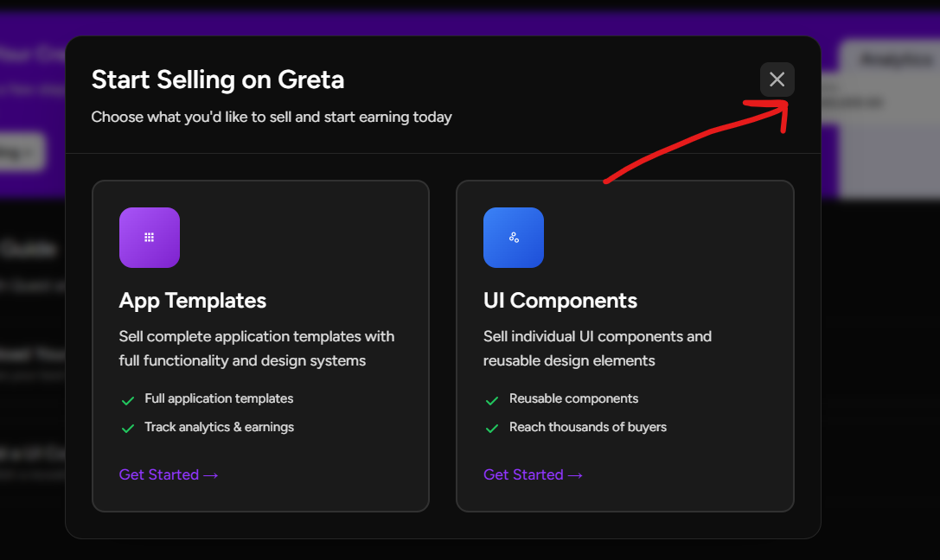Screen dimensions: 940x560
Task: Click the 'Sell individual UI components' description
Action: click(x=597, y=348)
